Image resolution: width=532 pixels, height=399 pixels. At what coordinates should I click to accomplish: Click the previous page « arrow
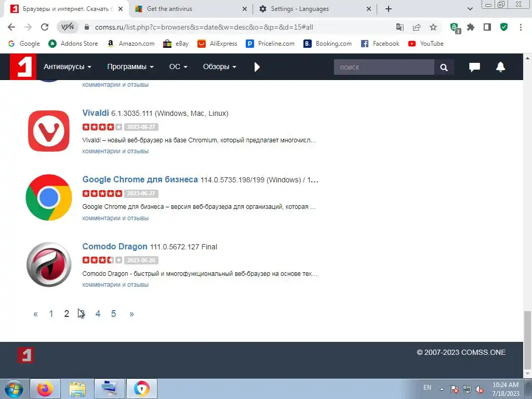coord(36,314)
